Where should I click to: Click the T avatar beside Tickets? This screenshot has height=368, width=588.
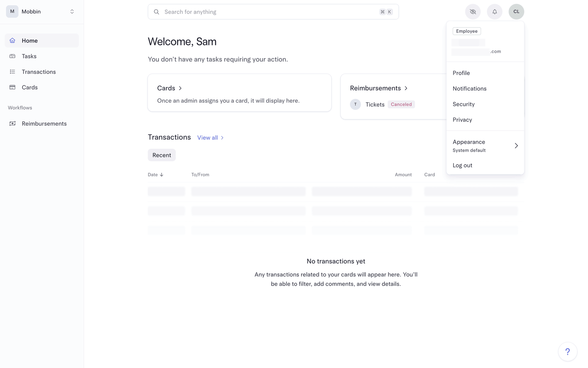[x=355, y=104]
